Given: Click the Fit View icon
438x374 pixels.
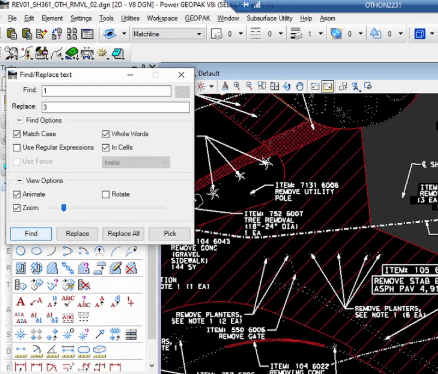Looking at the screenshot, I should [x=274, y=86].
